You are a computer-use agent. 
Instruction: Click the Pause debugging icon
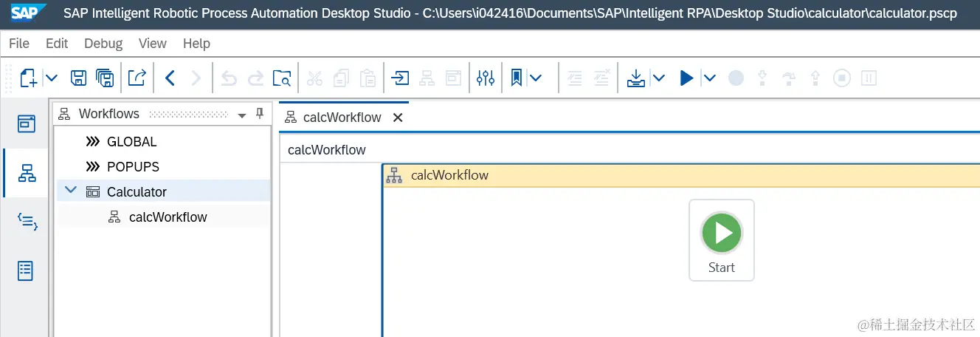coord(869,78)
